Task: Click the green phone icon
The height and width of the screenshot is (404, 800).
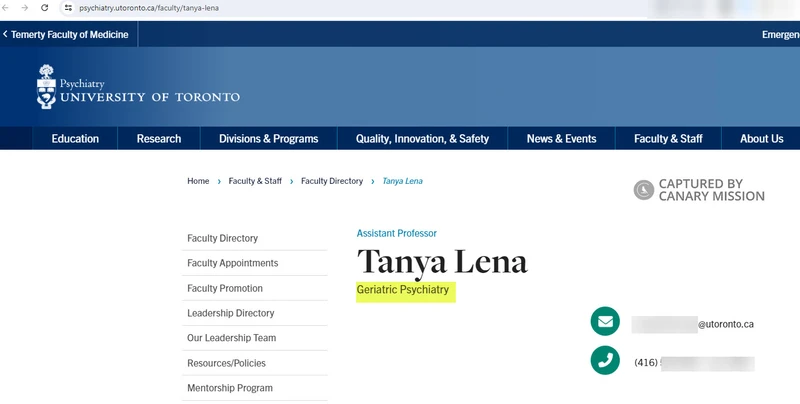Action: (605, 360)
